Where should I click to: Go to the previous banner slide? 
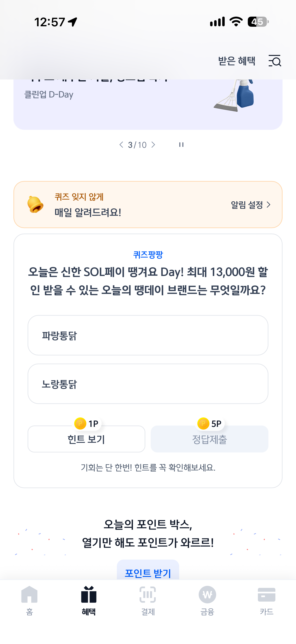[121, 145]
